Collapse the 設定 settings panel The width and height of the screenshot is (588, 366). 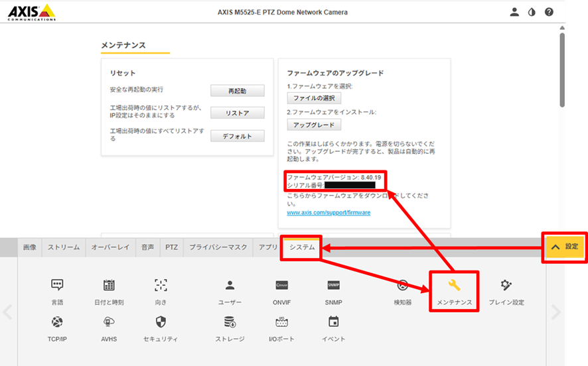pyautogui.click(x=565, y=247)
